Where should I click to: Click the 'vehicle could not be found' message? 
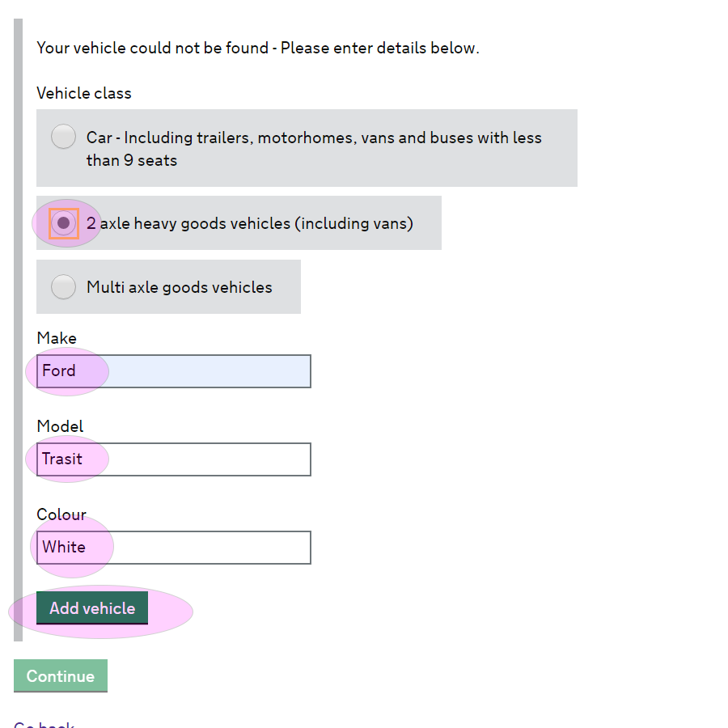coord(258,48)
